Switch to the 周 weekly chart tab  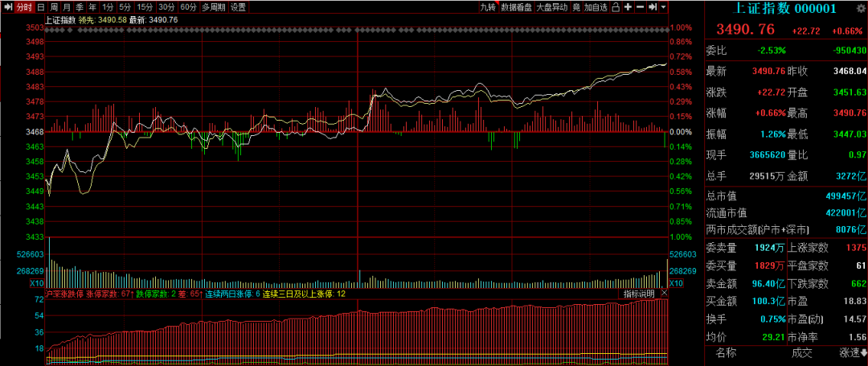click(54, 7)
